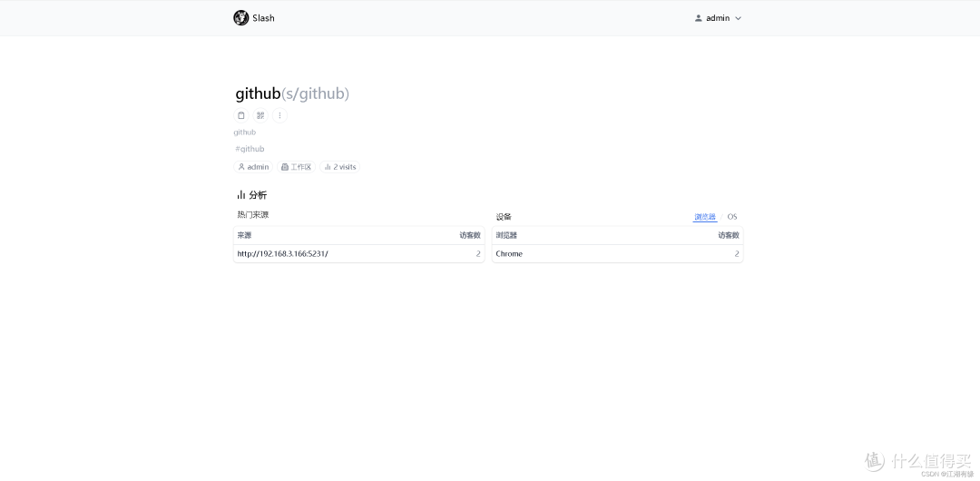This screenshot has height=481, width=980.
Task: Show the QR code for github shortcut
Action: [260, 115]
